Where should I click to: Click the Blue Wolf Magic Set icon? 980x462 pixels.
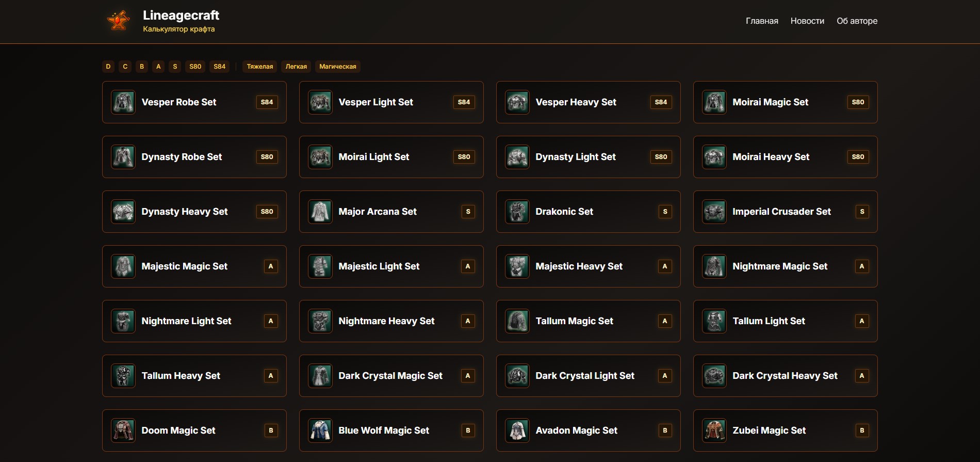[320, 431]
